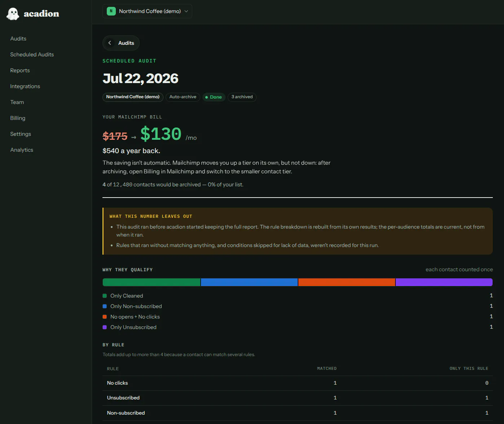Click the blue Only Non-subscribed legend square
The height and width of the screenshot is (424, 504).
click(x=105, y=306)
